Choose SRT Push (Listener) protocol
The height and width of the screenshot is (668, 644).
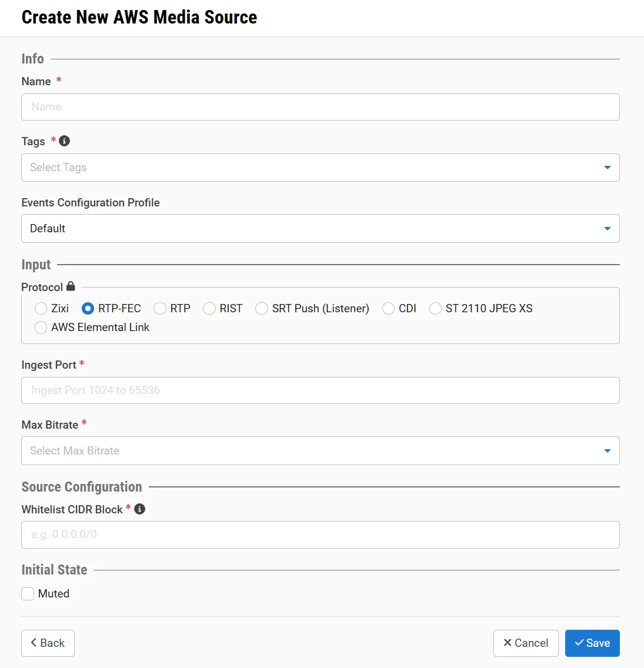[262, 309]
